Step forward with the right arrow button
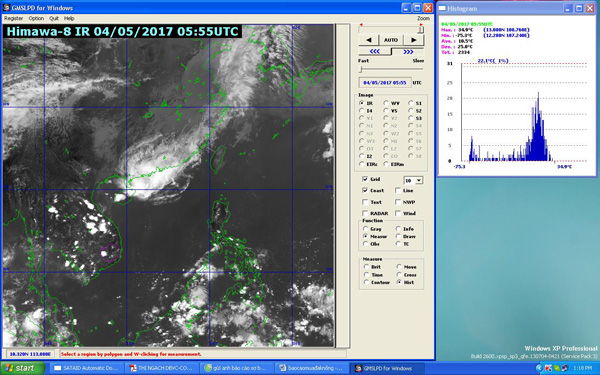The width and height of the screenshot is (600, 375). tap(413, 40)
